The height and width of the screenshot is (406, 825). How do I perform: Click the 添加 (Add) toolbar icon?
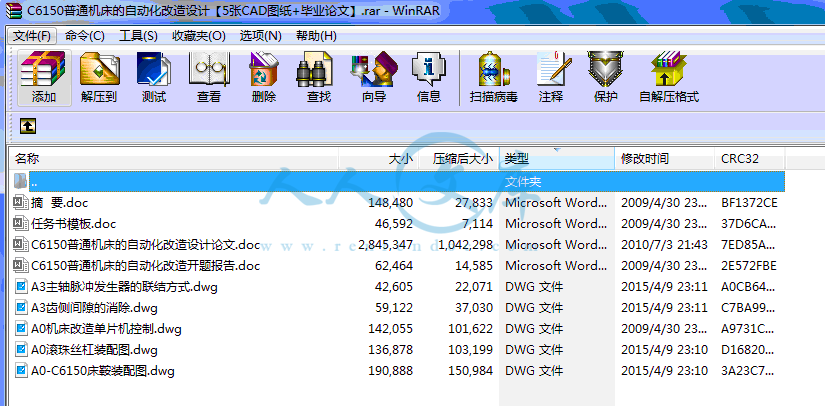pyautogui.click(x=43, y=68)
